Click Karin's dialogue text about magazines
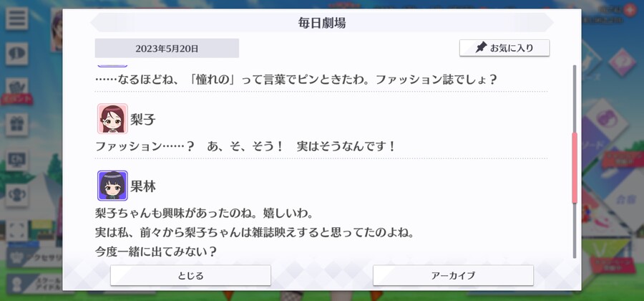Image resolution: width=644 pixels, height=301 pixels. 254,233
